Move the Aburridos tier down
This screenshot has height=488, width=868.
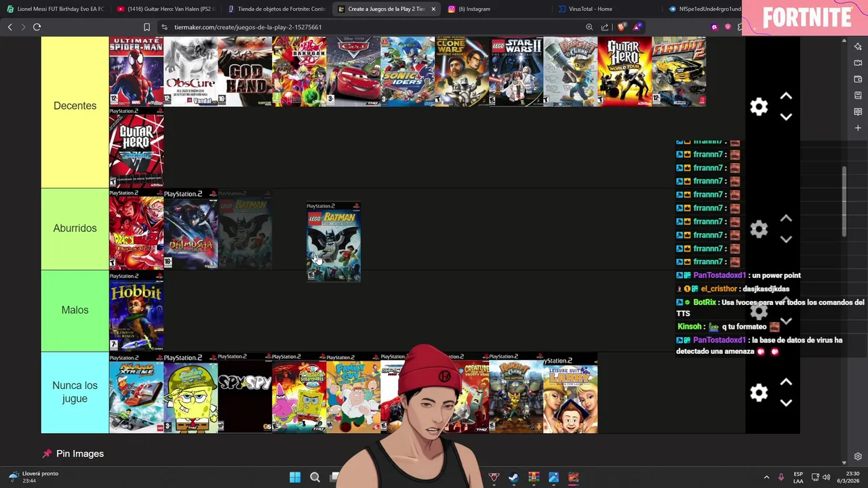point(786,239)
